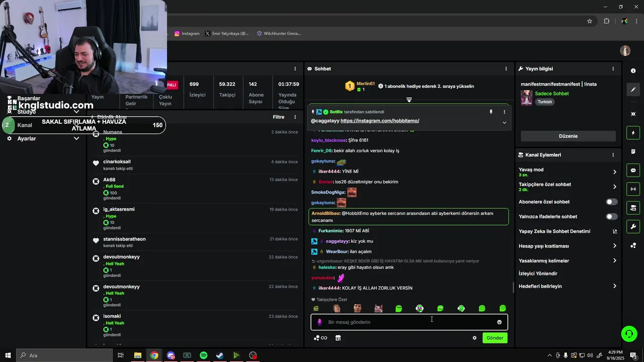Open File Explorer from the taskbar
This screenshot has height=362, width=644.
pos(137,355)
